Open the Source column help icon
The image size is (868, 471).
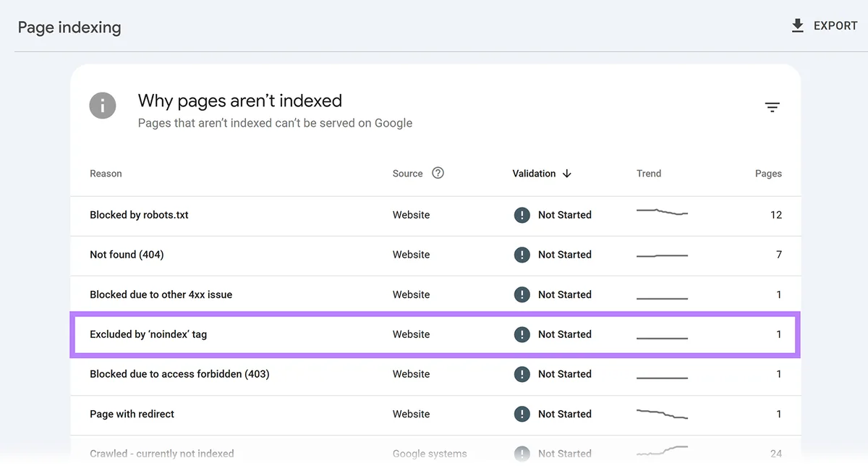[438, 173]
